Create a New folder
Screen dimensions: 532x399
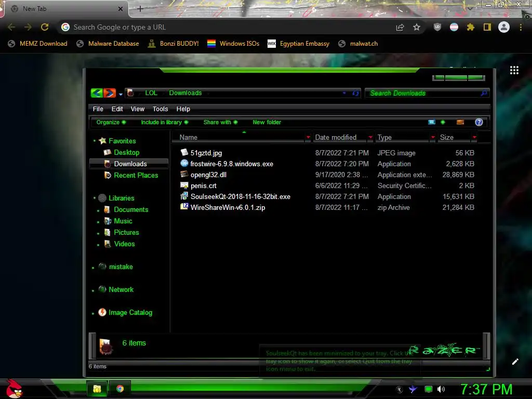(267, 122)
